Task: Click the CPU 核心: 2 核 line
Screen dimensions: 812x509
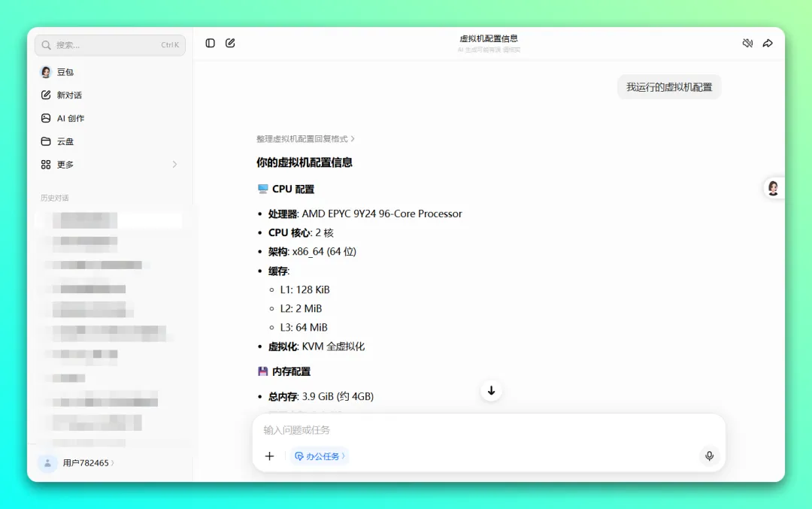Action: [301, 233]
